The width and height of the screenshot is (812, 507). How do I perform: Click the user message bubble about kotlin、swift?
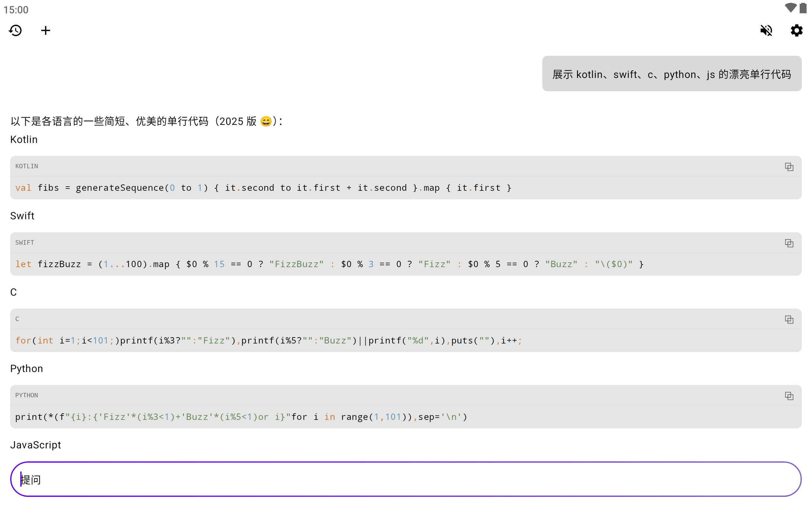(x=671, y=74)
